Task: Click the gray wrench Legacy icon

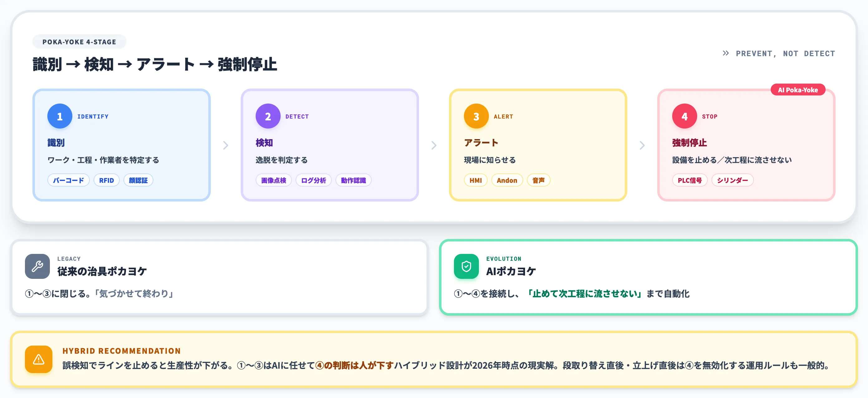Action: [37, 266]
